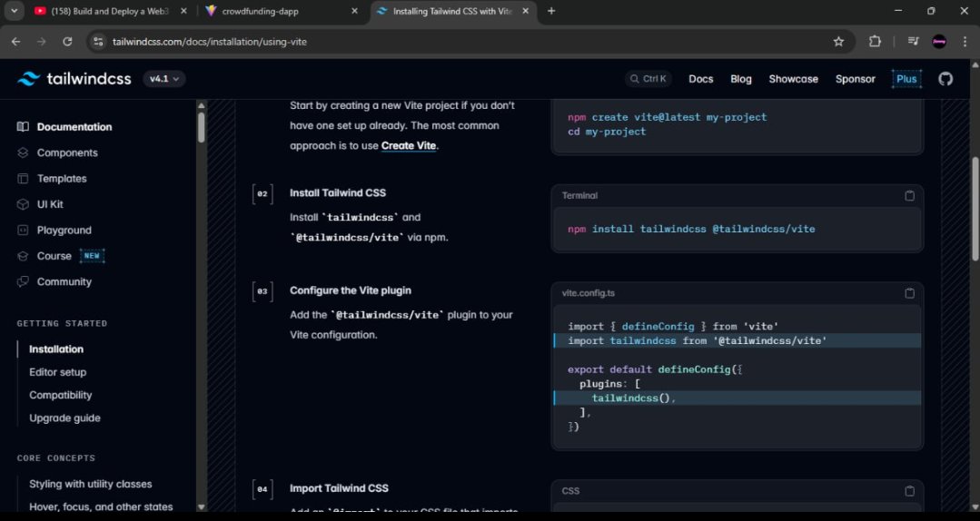
Task: Click the Course graduation cap icon
Action: pyautogui.click(x=23, y=256)
